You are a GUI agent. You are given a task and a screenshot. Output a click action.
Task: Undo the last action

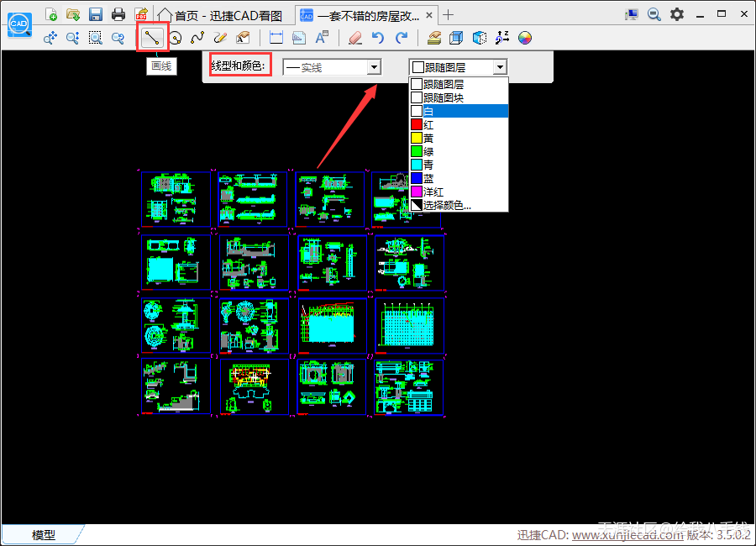(x=378, y=38)
